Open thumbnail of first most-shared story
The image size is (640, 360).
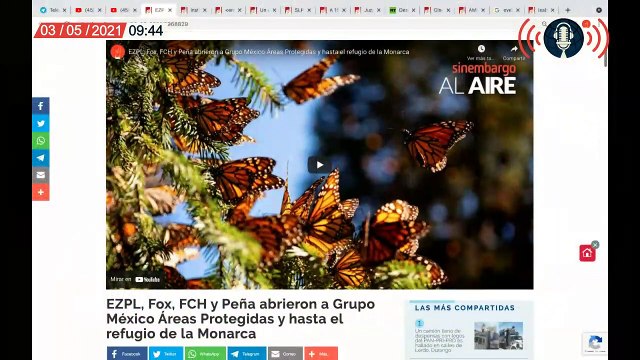(498, 336)
